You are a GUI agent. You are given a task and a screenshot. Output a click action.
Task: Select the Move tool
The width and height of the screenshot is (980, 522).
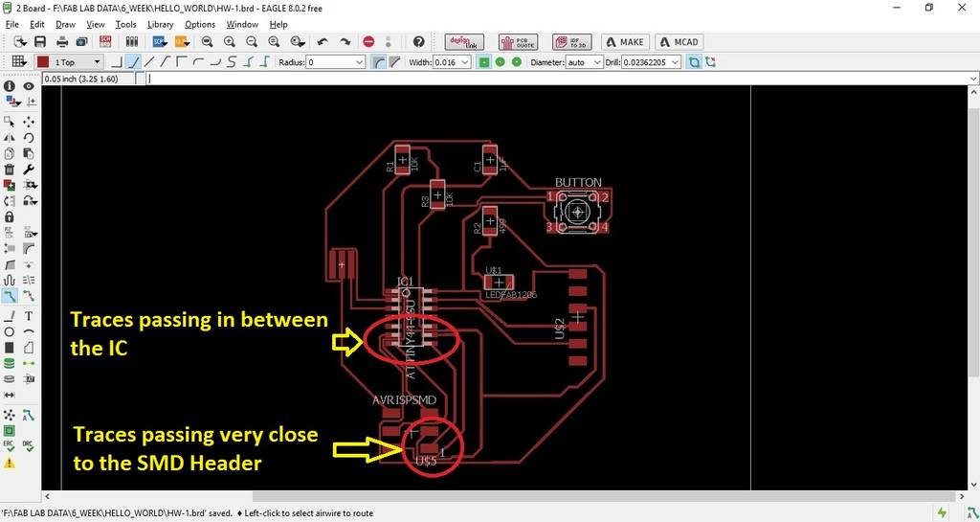click(29, 122)
